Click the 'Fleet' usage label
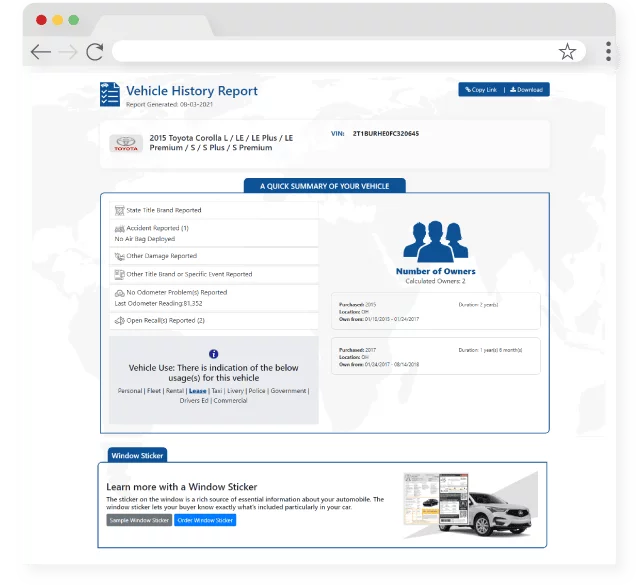The width and height of the screenshot is (637, 587). [x=154, y=391]
